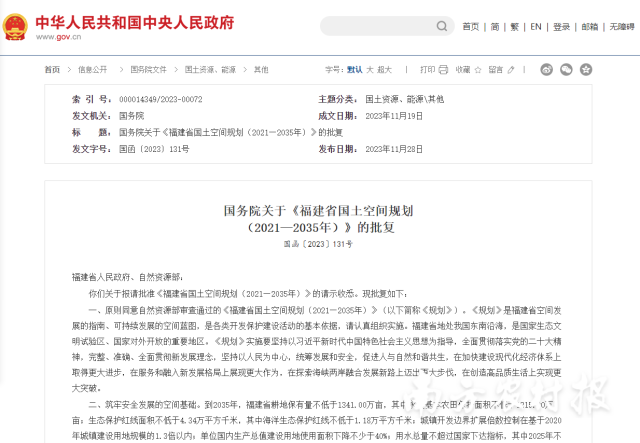Click the pencil icon next to 留言

coord(511,70)
